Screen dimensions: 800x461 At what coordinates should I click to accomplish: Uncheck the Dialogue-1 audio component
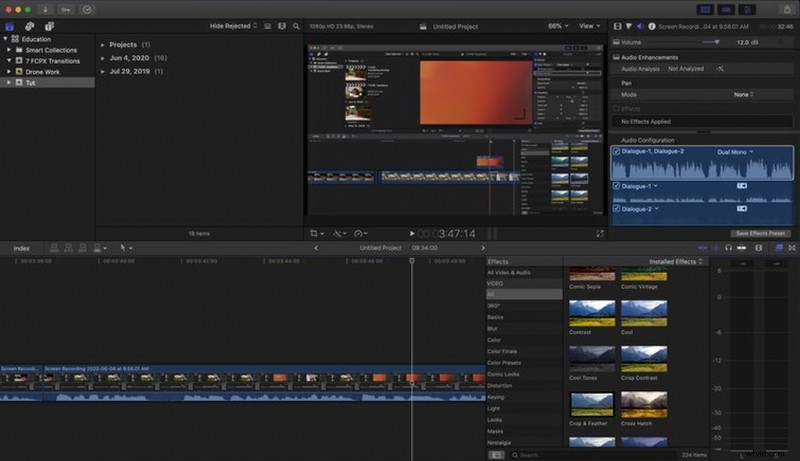[616, 186]
